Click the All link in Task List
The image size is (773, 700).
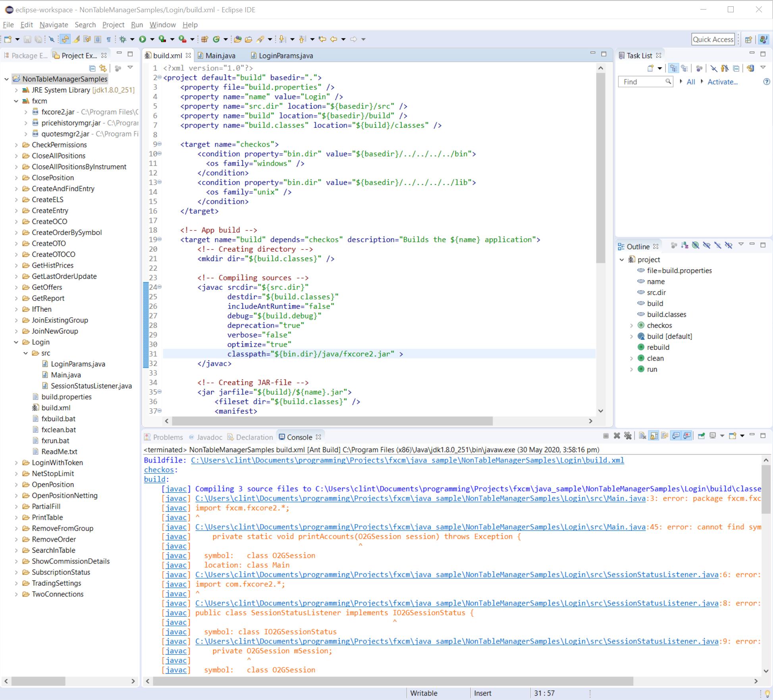(691, 82)
